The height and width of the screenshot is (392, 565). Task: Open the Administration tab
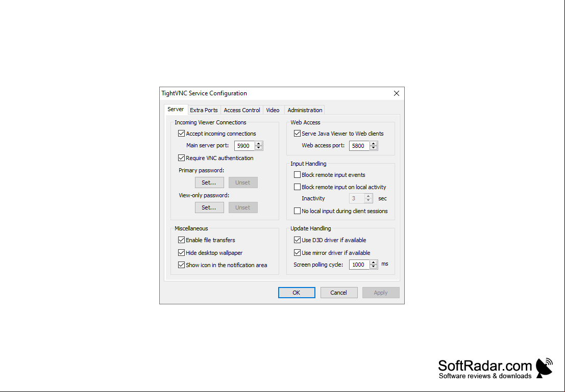(305, 110)
